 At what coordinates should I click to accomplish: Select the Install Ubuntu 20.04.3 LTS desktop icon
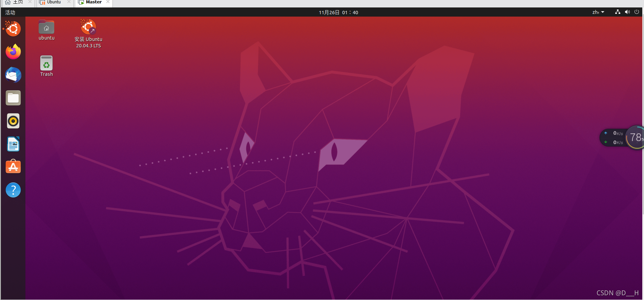88,34
